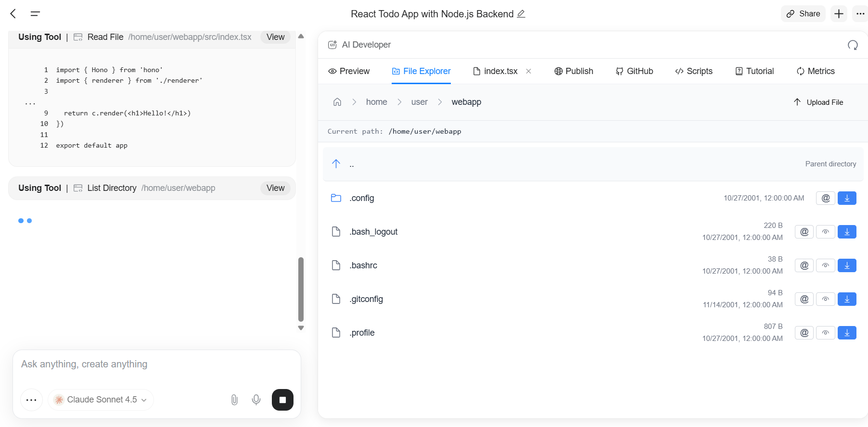Open the GitHub tab

click(x=634, y=71)
